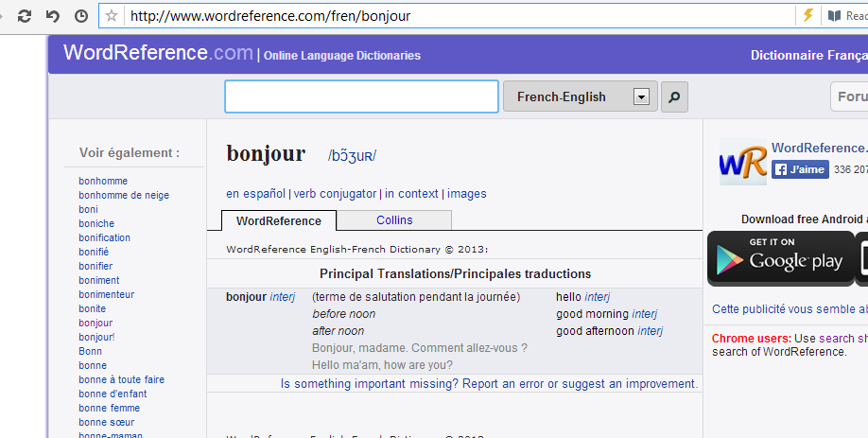Open sidebar link 'bonne d'enfant'
The width and height of the screenshot is (868, 438).
[x=113, y=394]
